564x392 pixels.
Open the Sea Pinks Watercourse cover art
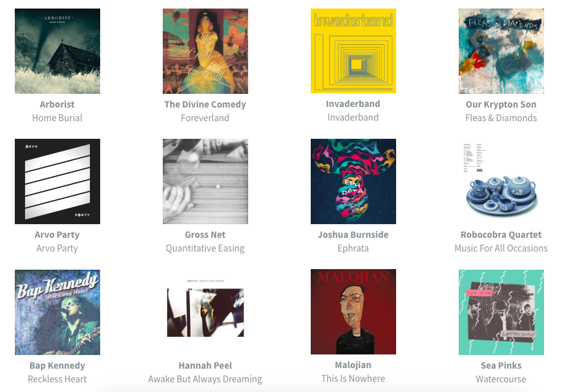501,312
